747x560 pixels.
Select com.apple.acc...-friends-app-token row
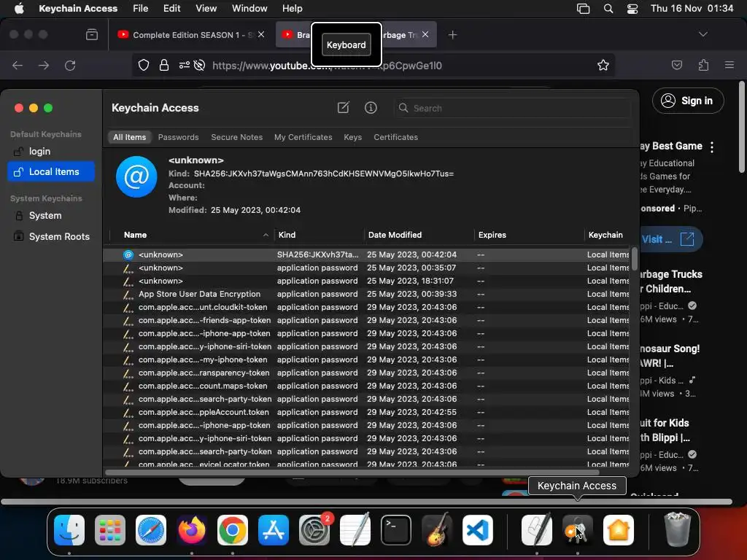[367, 320]
